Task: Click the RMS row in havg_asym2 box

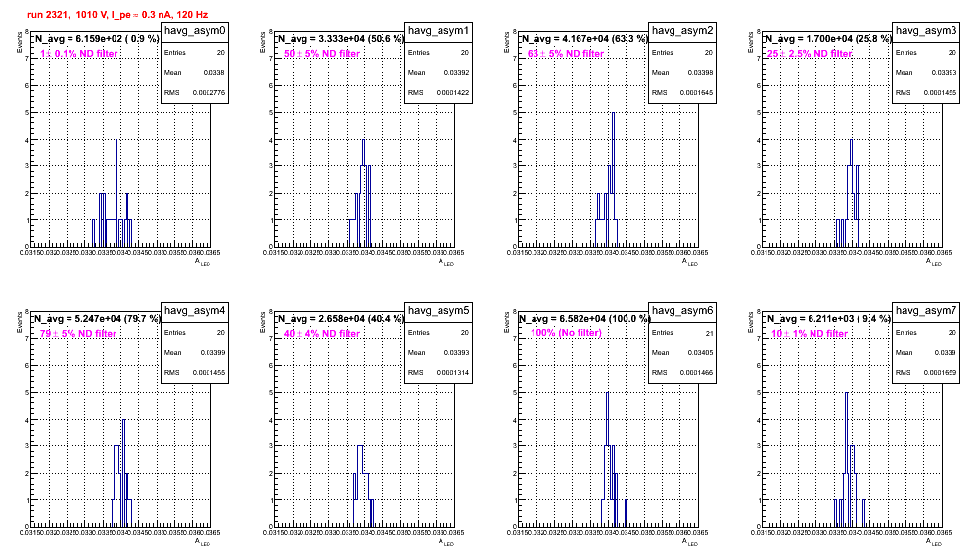Action: pos(684,93)
